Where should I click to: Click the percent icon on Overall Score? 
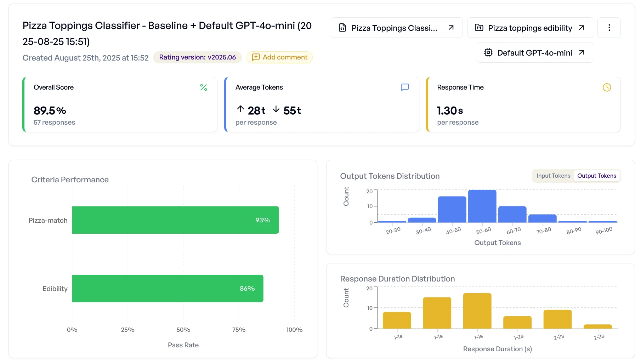click(203, 87)
